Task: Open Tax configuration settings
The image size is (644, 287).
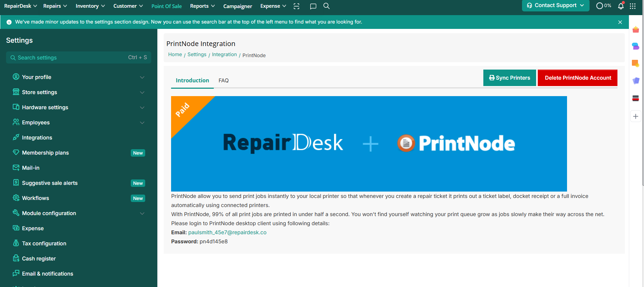Action: [44, 243]
